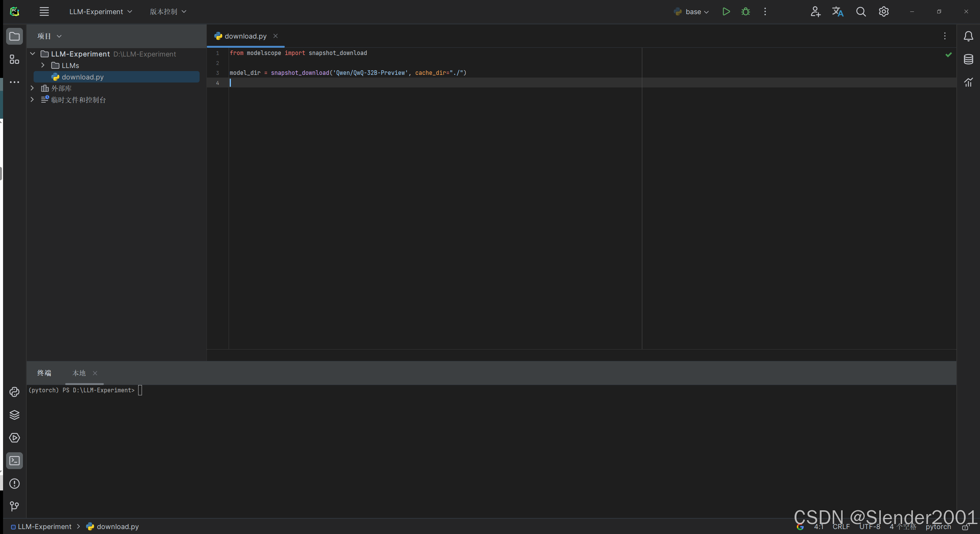Open the SciView chart tool window
Viewport: 980px width, 534px height.
coord(969,82)
